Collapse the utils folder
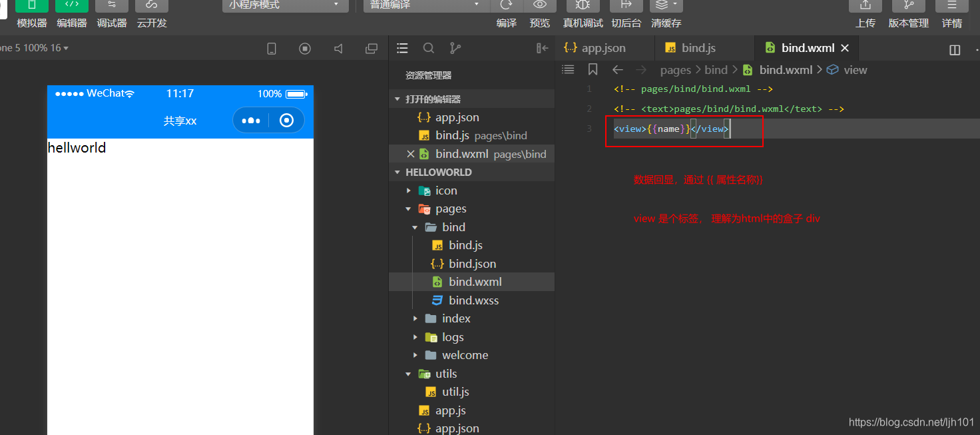 471,374
